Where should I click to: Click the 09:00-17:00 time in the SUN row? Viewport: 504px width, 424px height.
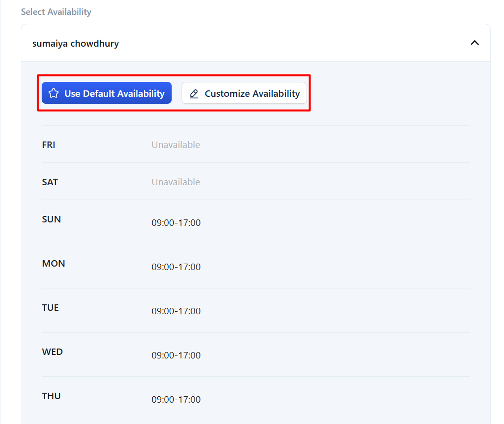tap(176, 222)
